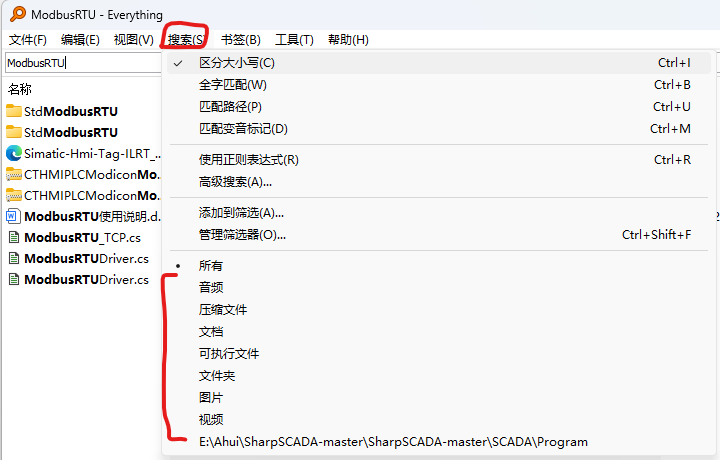Select first ModbusRTUDriver.cs file name
The width and height of the screenshot is (720, 460).
(86, 258)
